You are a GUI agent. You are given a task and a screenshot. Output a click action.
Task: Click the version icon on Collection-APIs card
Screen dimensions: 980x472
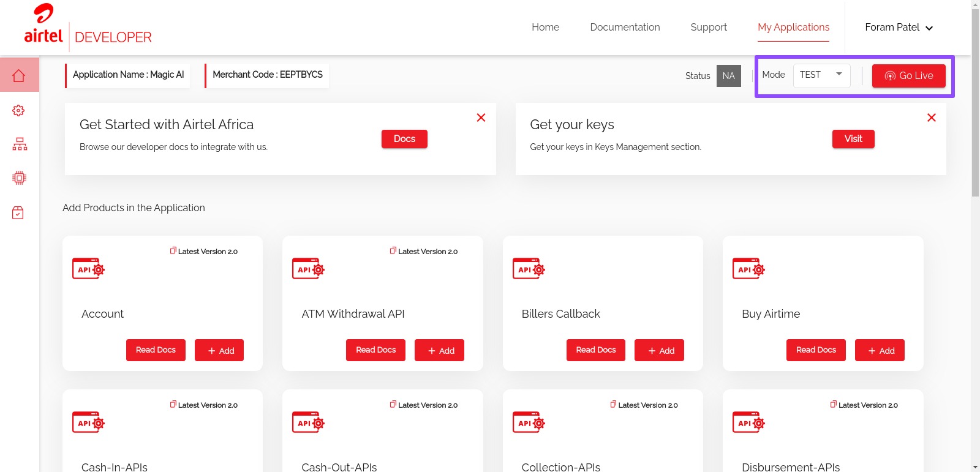point(613,404)
